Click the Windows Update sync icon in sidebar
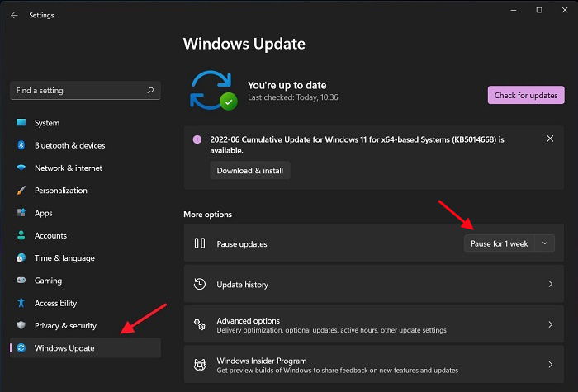 [x=21, y=347]
